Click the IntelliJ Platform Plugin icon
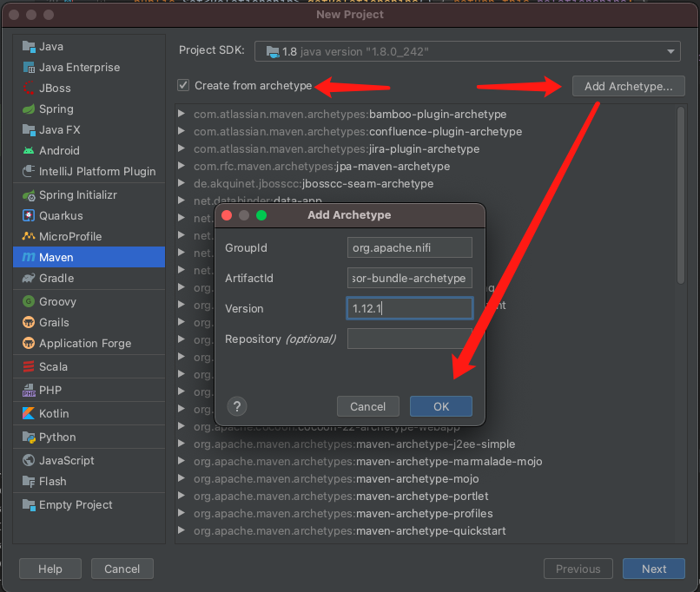 click(29, 171)
